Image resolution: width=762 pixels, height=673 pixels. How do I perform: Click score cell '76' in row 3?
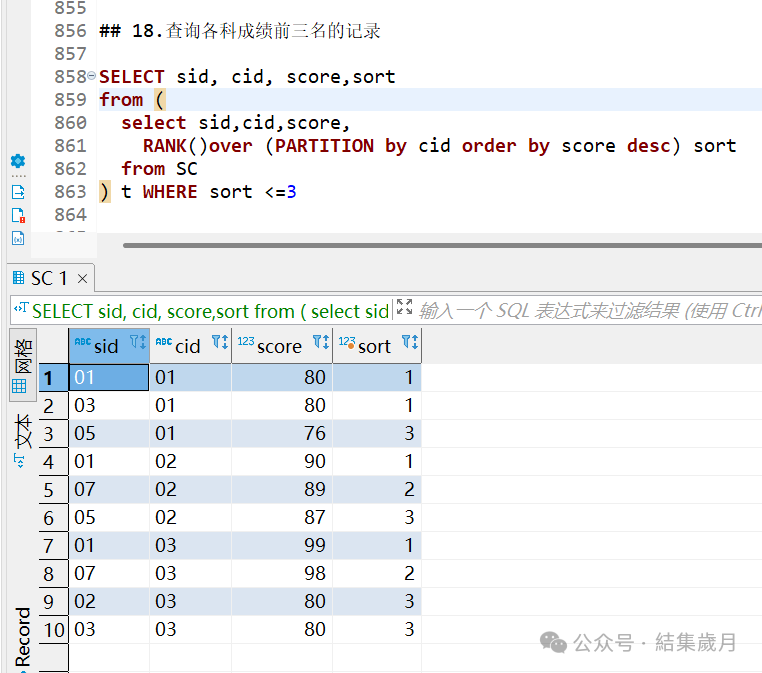pyautogui.click(x=282, y=433)
